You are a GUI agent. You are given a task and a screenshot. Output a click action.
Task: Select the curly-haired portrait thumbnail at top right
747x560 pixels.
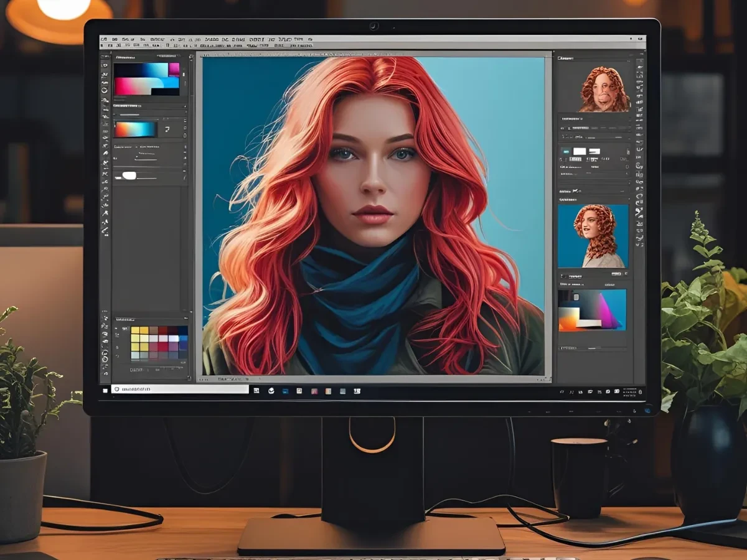coord(604,89)
